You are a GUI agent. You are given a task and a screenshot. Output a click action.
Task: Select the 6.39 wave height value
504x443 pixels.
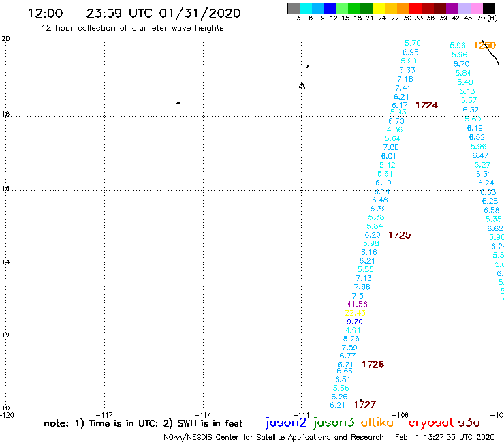tap(378, 209)
